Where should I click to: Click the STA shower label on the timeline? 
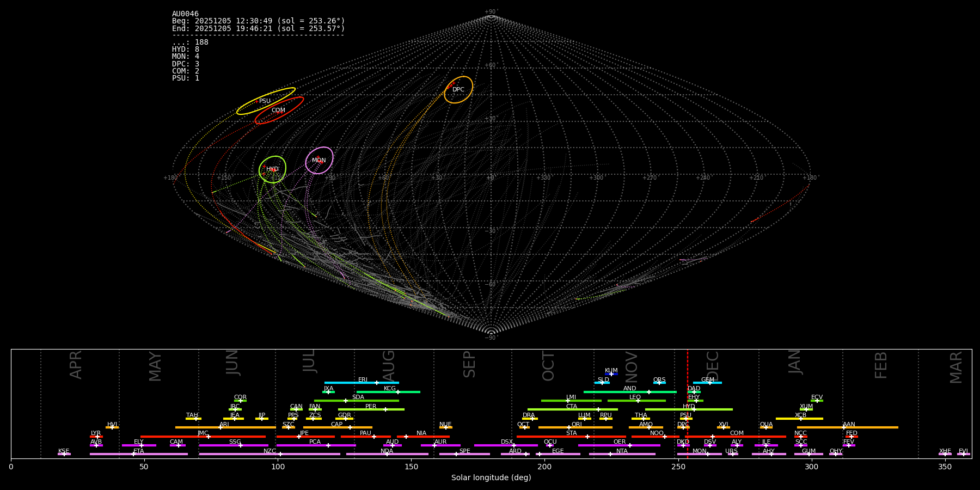(571, 433)
